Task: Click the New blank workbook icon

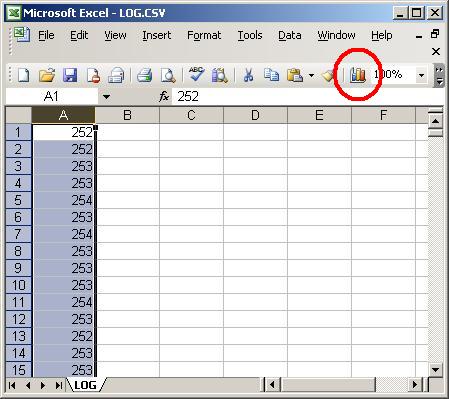Action: 23,75
